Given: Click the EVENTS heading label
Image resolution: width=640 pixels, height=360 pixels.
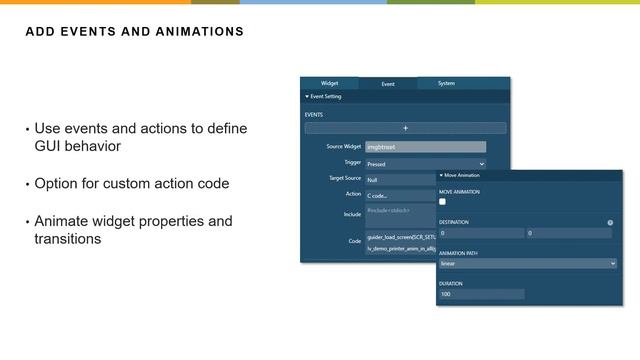Looking at the screenshot, I should (x=314, y=115).
